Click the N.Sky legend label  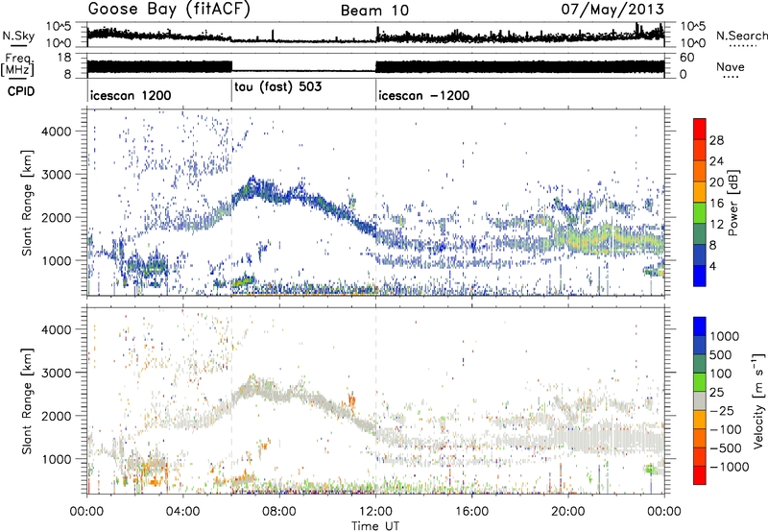pos(18,36)
